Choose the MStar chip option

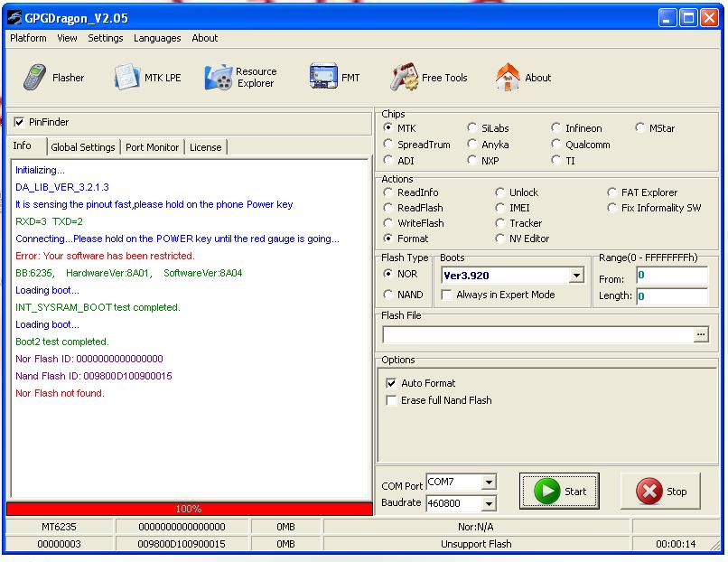639,127
